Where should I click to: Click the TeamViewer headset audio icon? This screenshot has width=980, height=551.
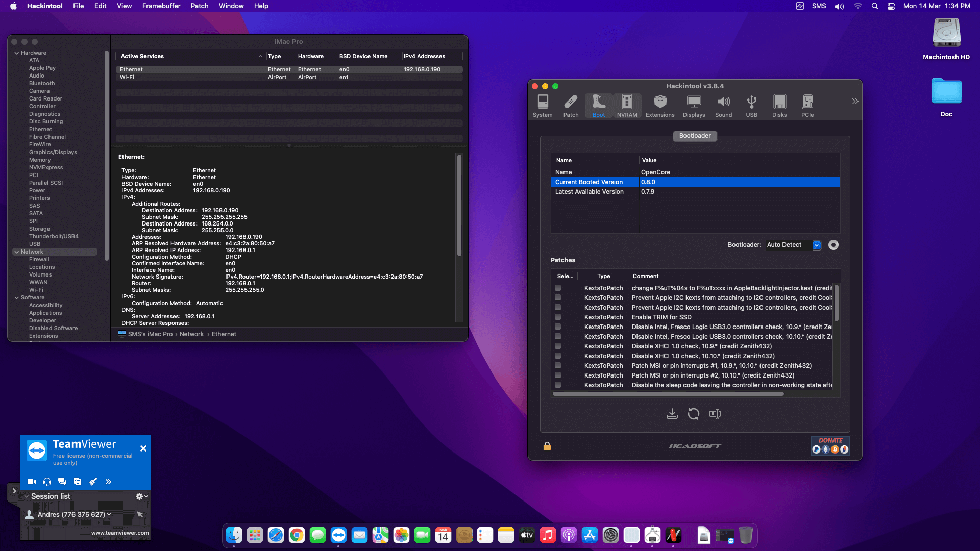pyautogui.click(x=47, y=481)
